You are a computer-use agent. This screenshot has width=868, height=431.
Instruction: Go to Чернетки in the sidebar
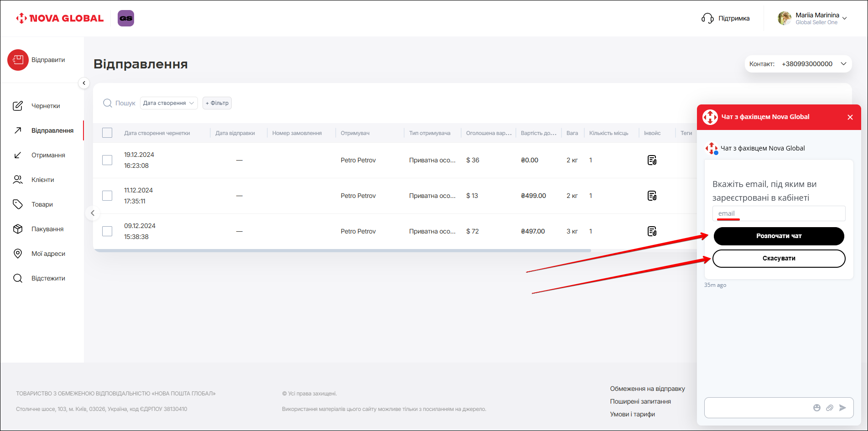pyautogui.click(x=45, y=106)
